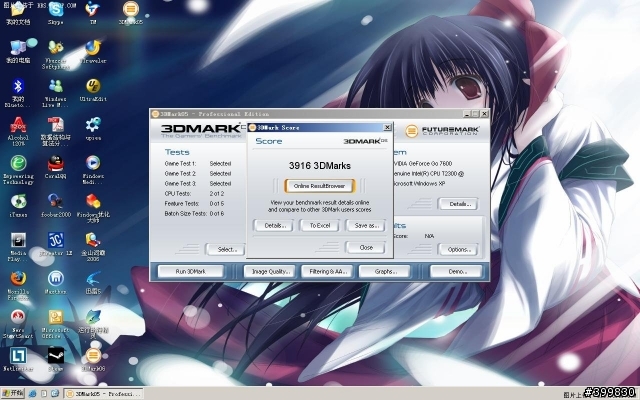
Task: Click Run 3DMark button
Action: tap(191, 271)
